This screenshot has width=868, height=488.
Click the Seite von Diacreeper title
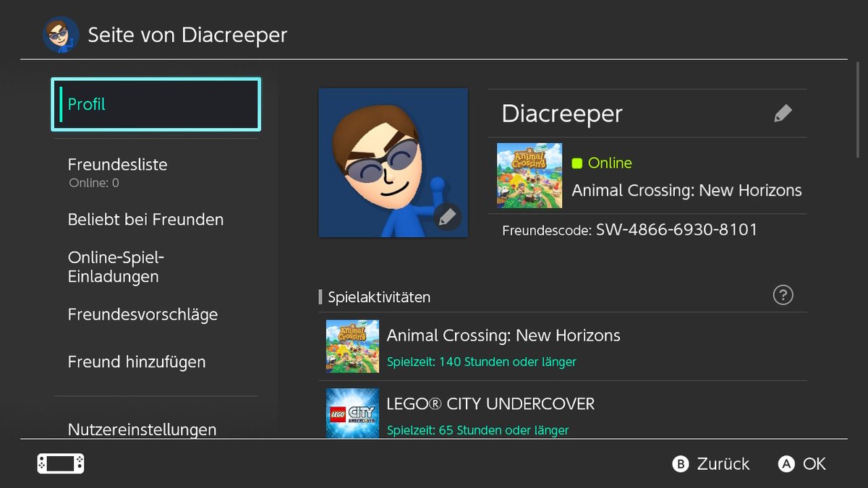[187, 35]
